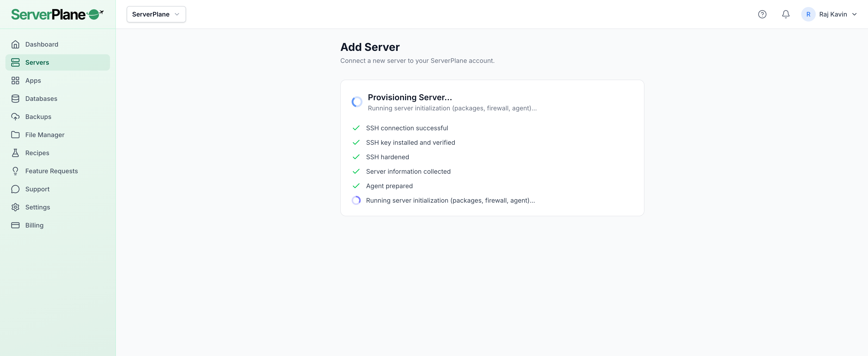The image size is (868, 356).
Task: Click the Feature Requests lightbulb icon
Action: pyautogui.click(x=15, y=171)
